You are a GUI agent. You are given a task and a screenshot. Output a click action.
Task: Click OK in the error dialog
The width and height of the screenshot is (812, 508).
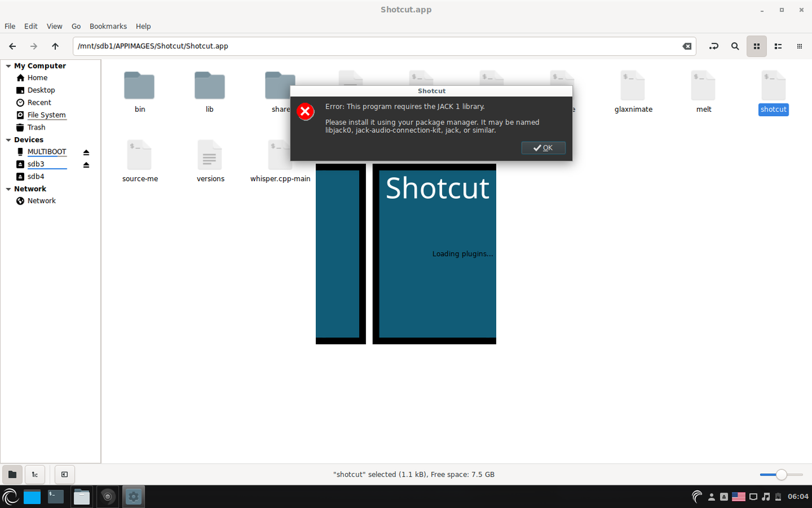543,147
